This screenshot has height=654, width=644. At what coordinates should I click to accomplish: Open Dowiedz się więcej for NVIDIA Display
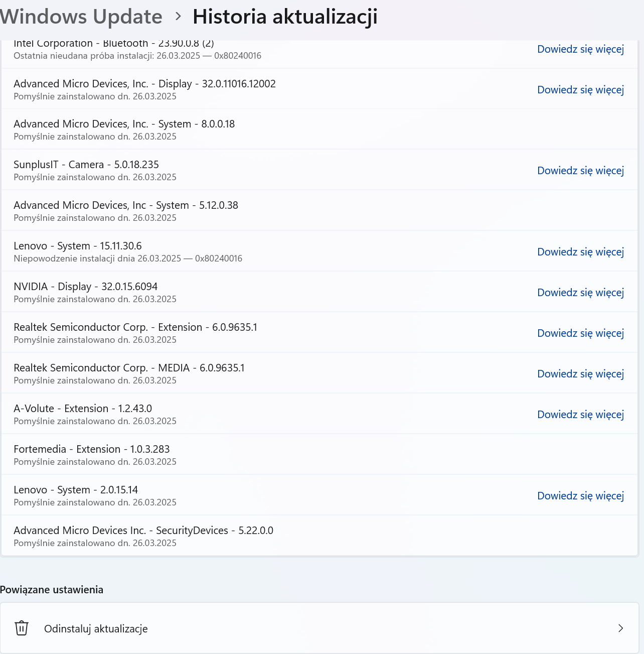[x=580, y=293]
